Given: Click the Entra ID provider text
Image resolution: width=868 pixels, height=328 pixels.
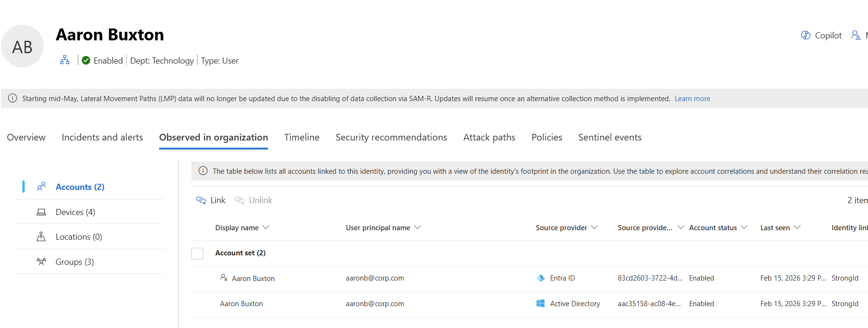Looking at the screenshot, I should click(x=563, y=278).
